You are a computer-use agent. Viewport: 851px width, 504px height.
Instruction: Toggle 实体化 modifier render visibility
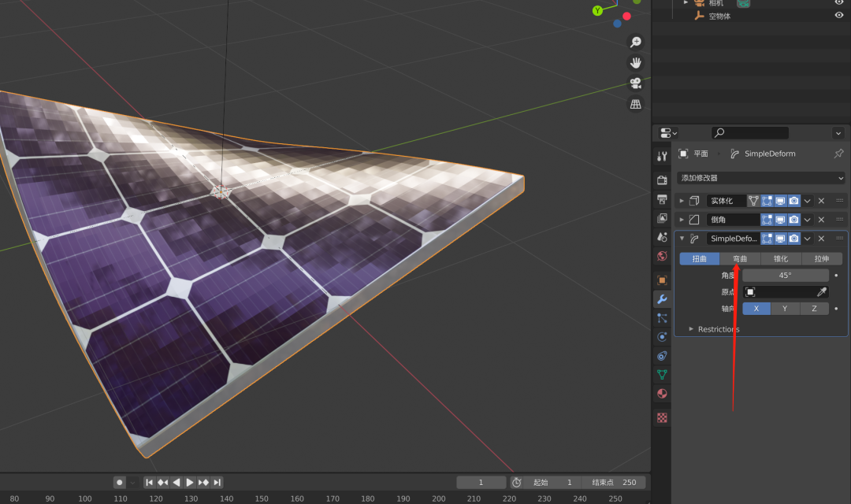[x=794, y=201]
